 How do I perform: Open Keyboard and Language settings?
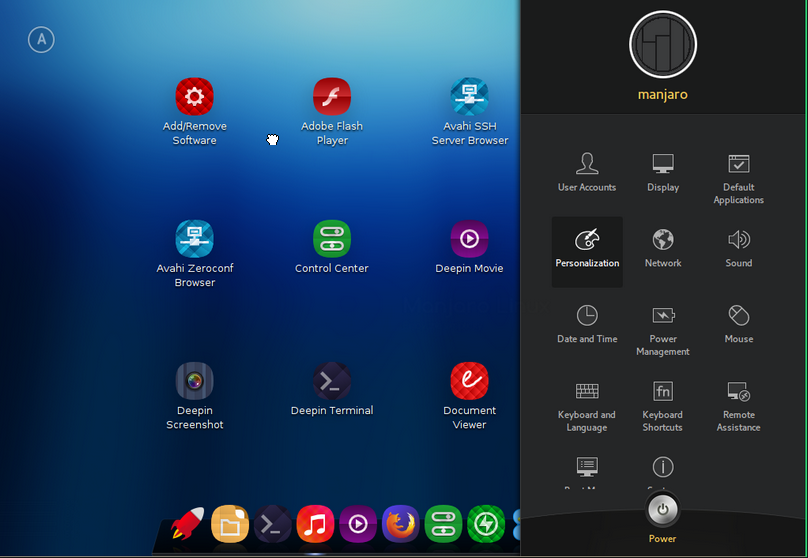pyautogui.click(x=587, y=406)
